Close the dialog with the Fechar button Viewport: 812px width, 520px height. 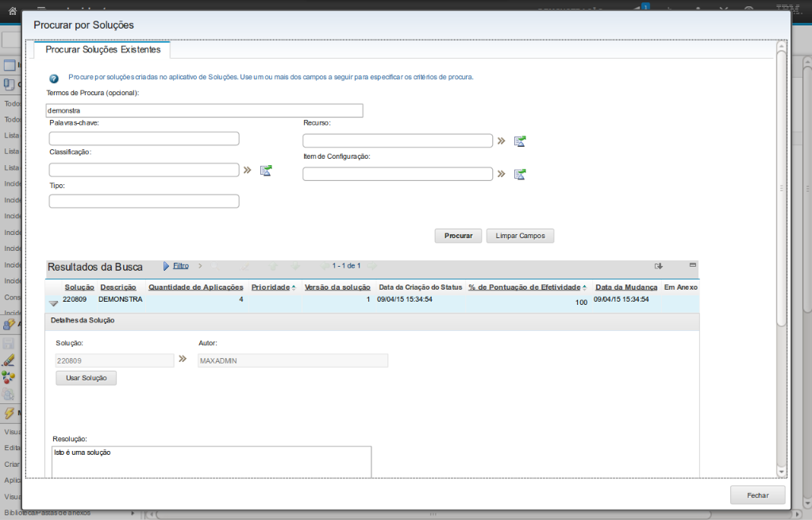point(757,495)
